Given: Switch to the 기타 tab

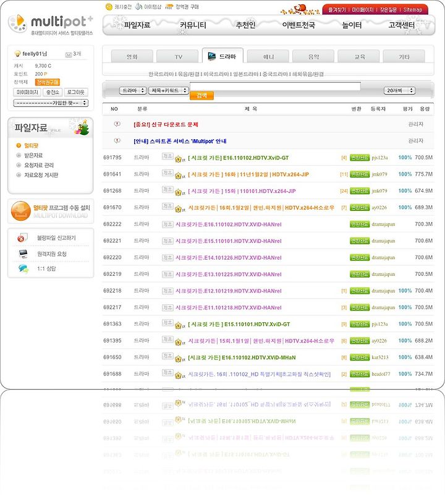Looking at the screenshot, I should pyautogui.click(x=404, y=56).
